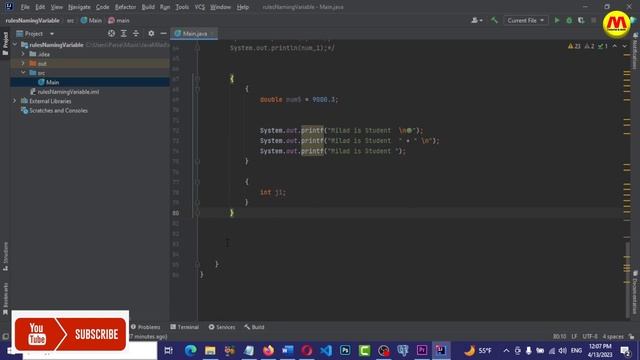640x360 pixels.
Task: Open the Current File run configuration dropdown
Action: point(525,20)
